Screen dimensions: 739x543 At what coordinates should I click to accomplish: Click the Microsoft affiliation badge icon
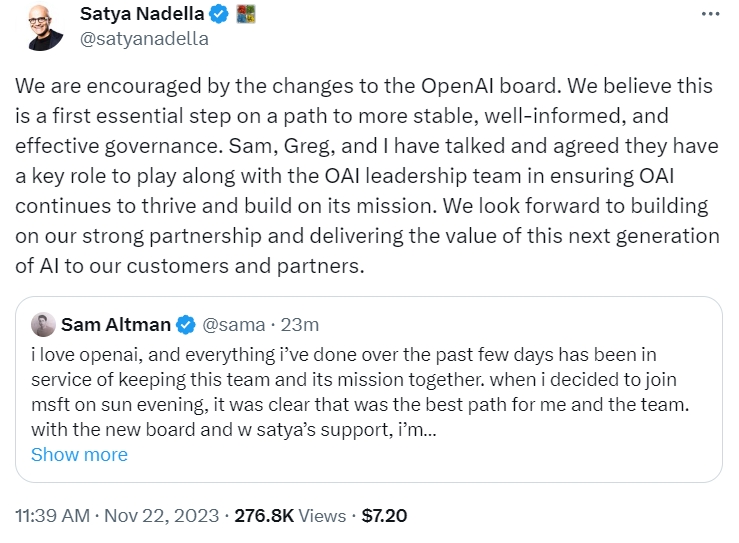click(x=246, y=15)
